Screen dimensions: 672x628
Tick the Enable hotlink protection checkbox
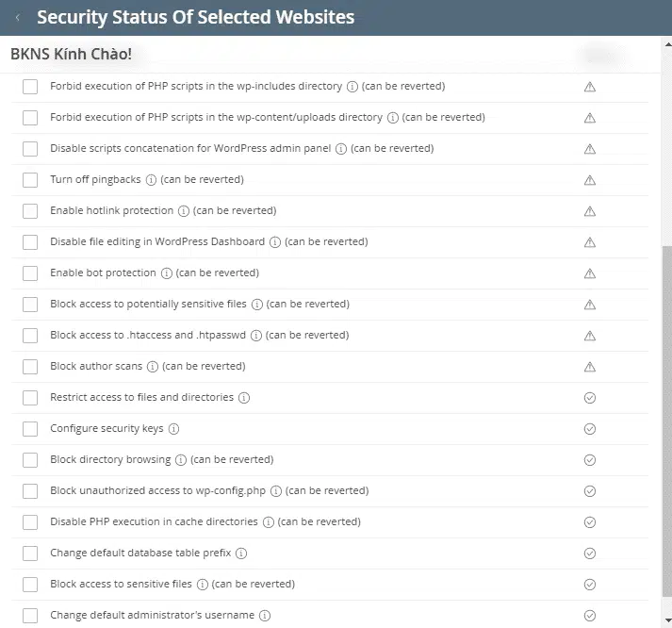click(x=30, y=211)
